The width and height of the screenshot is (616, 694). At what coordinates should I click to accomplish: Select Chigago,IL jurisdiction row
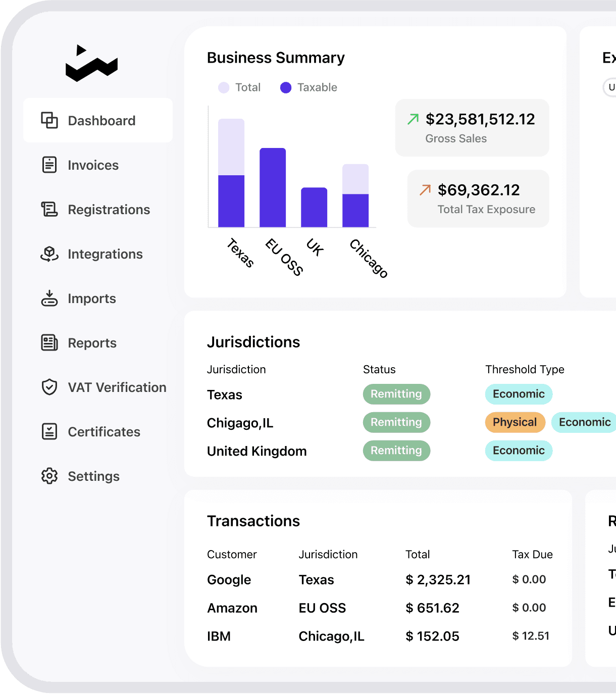(x=240, y=423)
